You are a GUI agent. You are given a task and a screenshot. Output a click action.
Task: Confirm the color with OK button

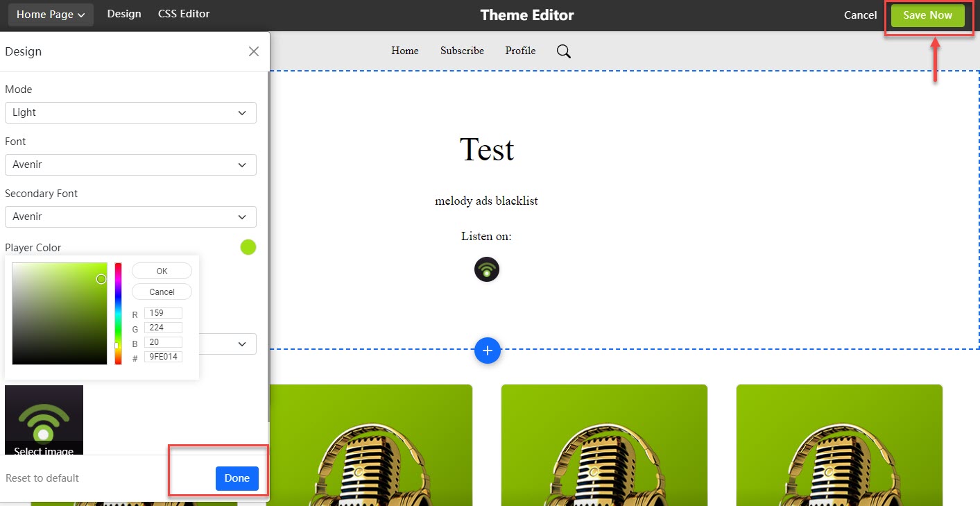(x=162, y=271)
